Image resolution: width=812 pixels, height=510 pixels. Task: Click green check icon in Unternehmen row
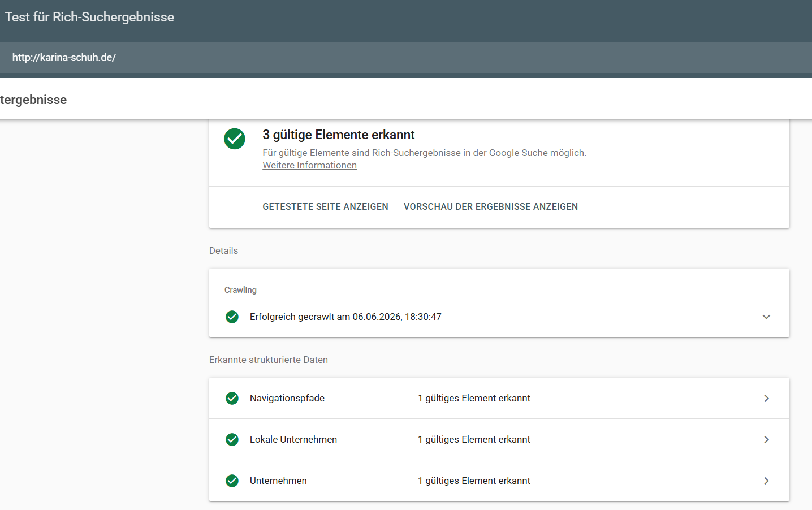(x=232, y=481)
